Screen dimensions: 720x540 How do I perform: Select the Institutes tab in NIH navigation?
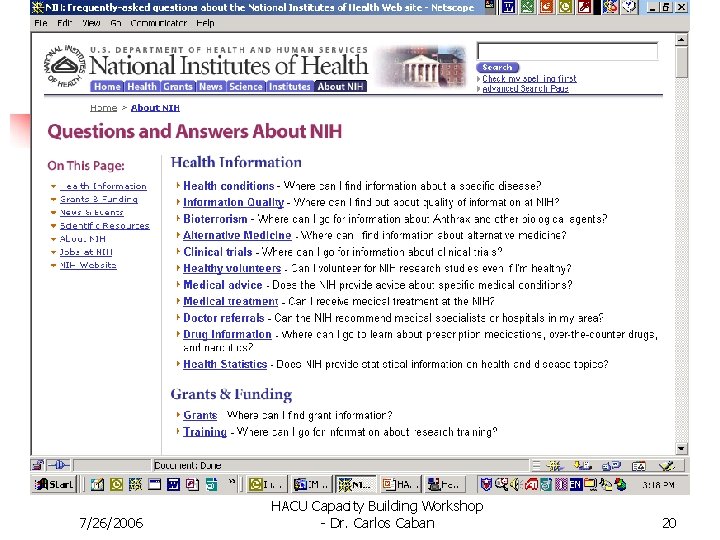(290, 86)
